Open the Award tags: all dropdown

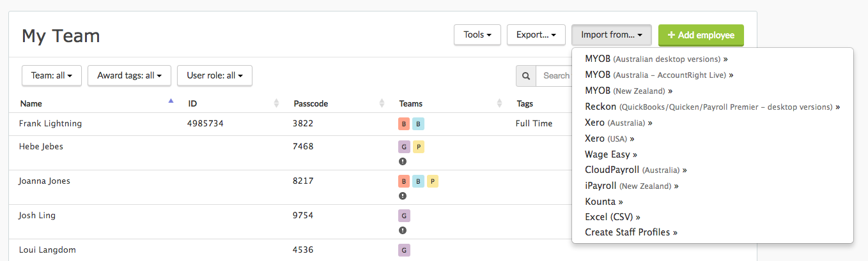click(129, 75)
